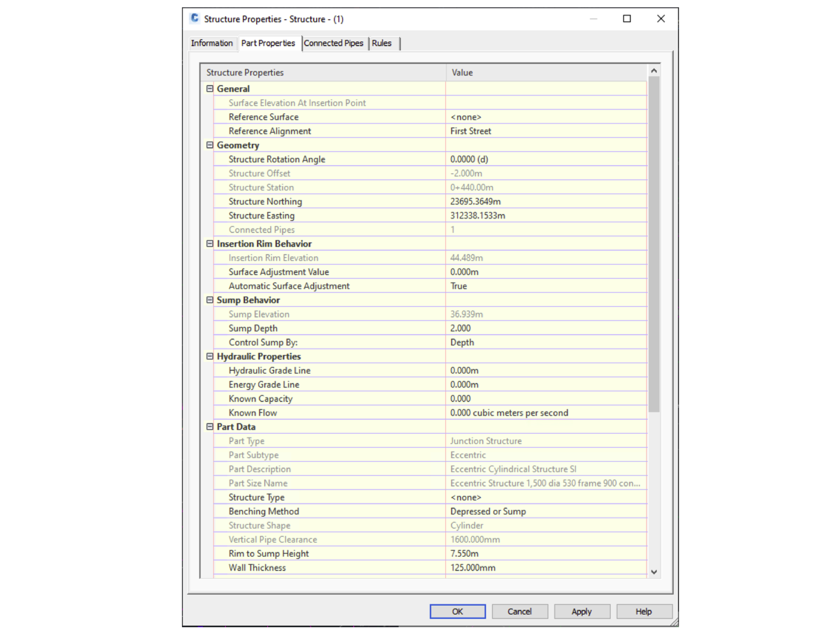The image size is (840, 637).
Task: Open the Help button
Action: pos(644,611)
